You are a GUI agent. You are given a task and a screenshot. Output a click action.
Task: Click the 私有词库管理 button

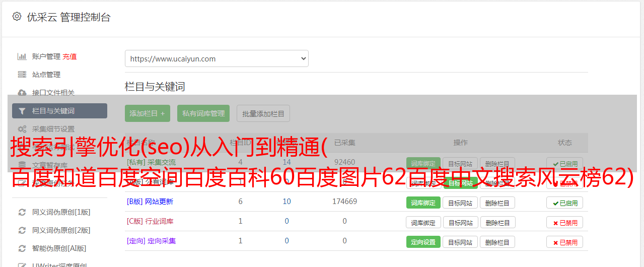203,113
